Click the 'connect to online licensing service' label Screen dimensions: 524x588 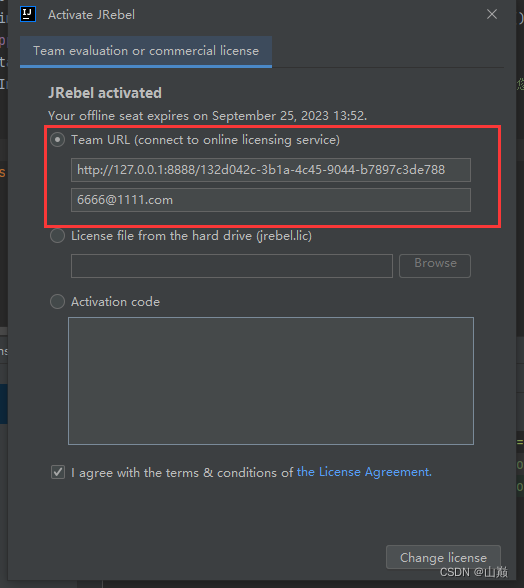237,140
